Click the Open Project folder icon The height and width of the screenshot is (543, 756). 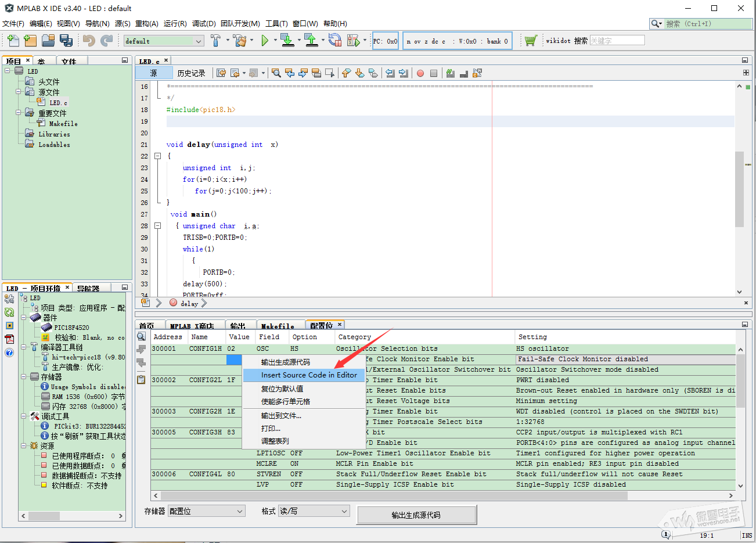tap(48, 40)
